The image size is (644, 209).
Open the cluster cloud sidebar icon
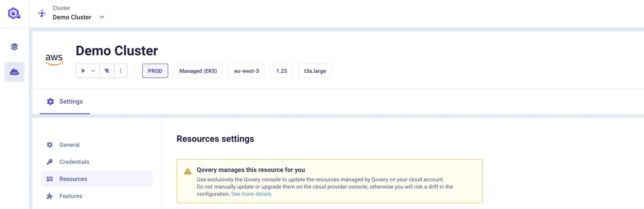14,72
